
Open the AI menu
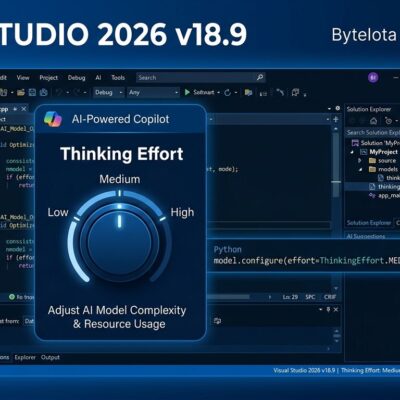98,78
